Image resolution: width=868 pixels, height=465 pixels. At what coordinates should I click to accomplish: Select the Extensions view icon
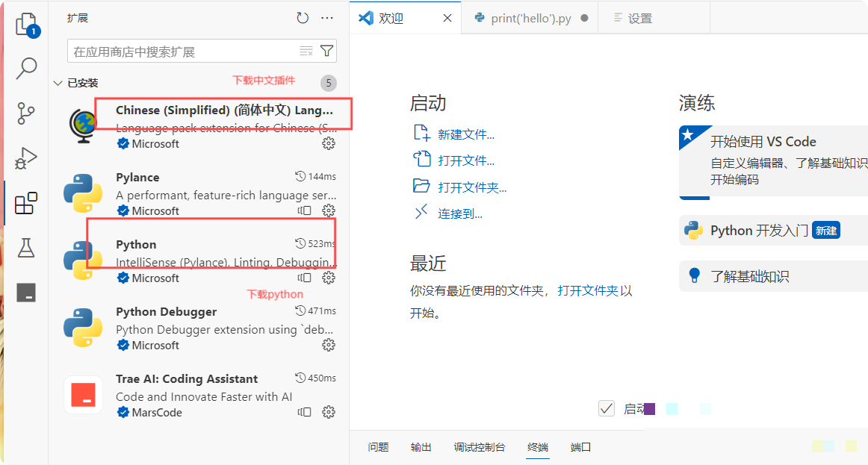[x=26, y=203]
